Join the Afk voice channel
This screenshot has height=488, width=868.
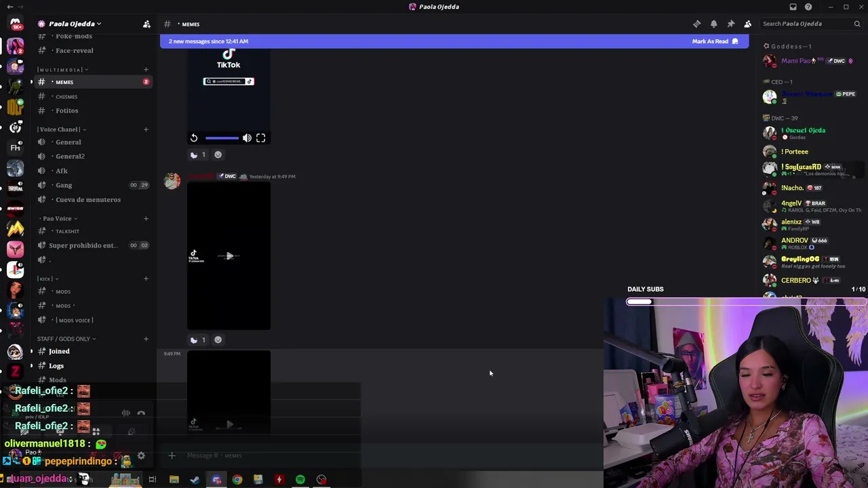pos(93,171)
